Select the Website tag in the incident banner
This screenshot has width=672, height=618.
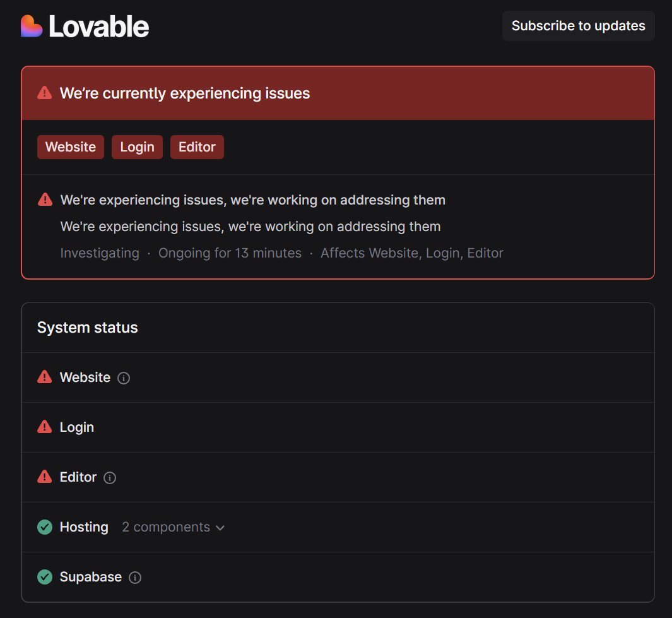pos(71,147)
